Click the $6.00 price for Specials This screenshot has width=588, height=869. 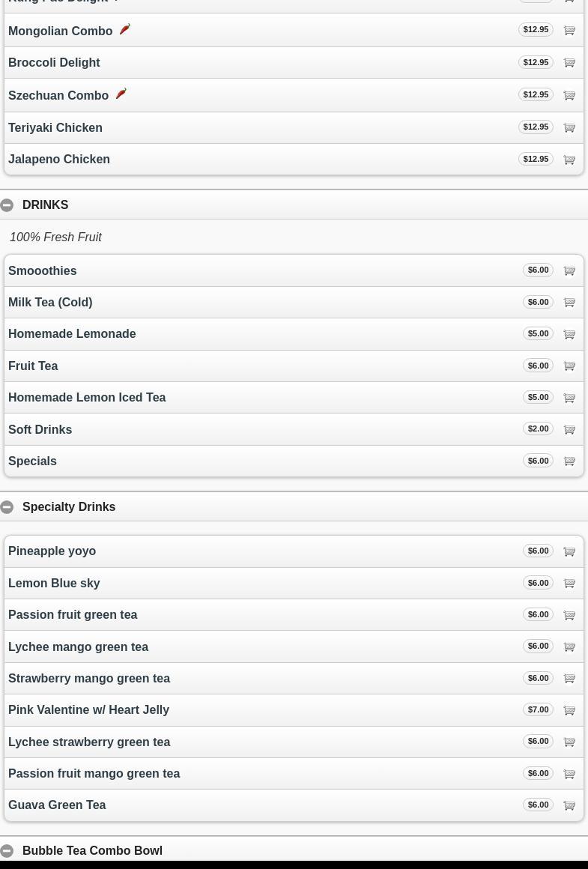(x=538, y=461)
